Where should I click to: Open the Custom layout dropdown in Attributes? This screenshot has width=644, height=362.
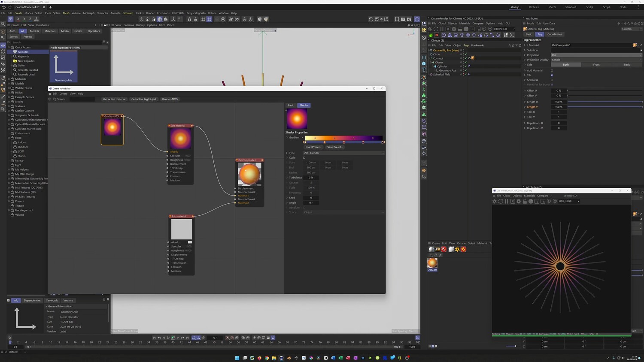[x=632, y=29]
